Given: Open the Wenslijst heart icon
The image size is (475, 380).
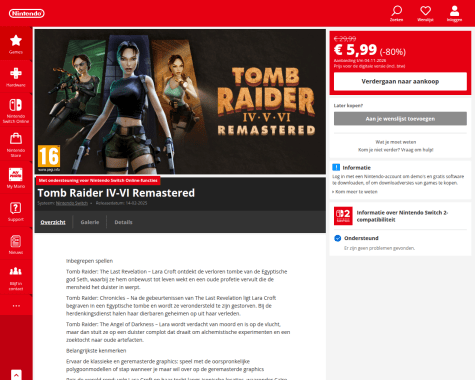Looking at the screenshot, I should tap(425, 13).
